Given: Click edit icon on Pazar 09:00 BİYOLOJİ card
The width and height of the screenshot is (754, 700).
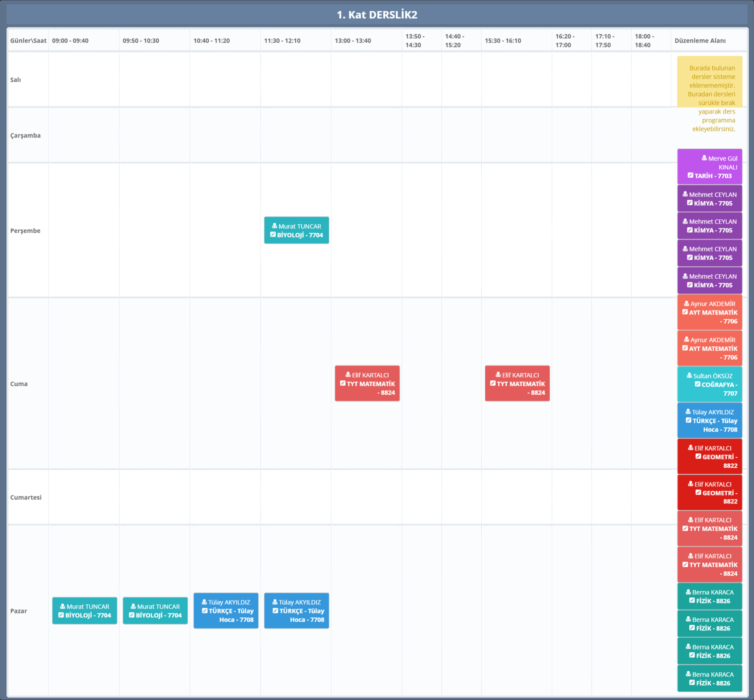Looking at the screenshot, I should pyautogui.click(x=61, y=615).
